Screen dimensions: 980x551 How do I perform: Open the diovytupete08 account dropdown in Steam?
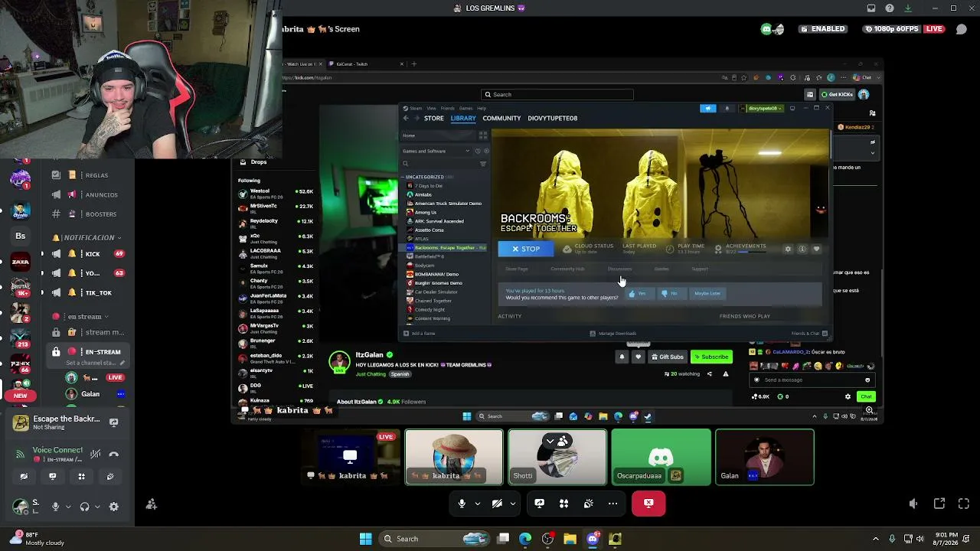(763, 108)
